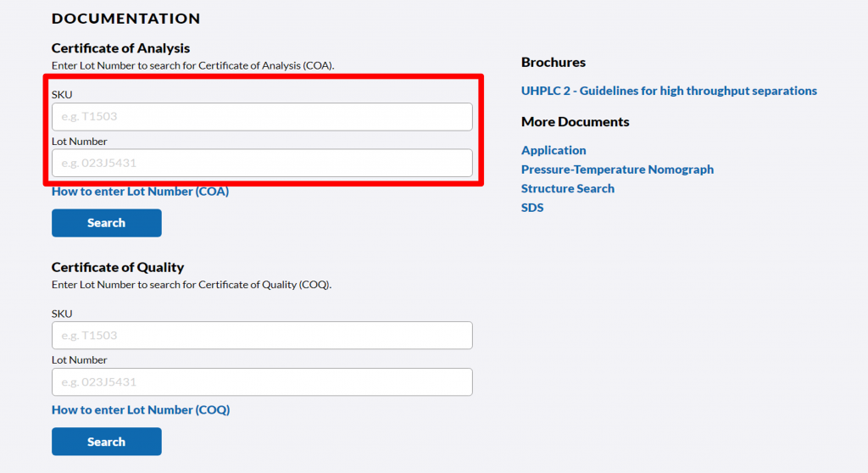
Task: Open How to enter Lot Number (COQ) link
Action: (141, 410)
